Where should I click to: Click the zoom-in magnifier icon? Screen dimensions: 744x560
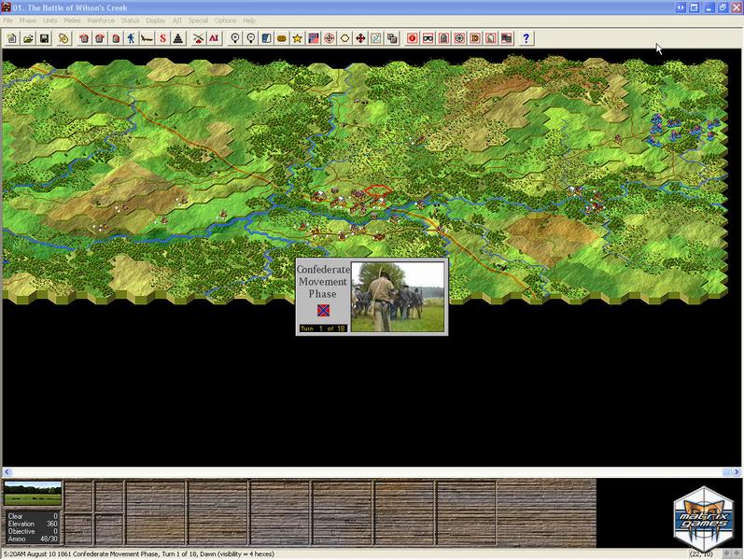coord(235,38)
